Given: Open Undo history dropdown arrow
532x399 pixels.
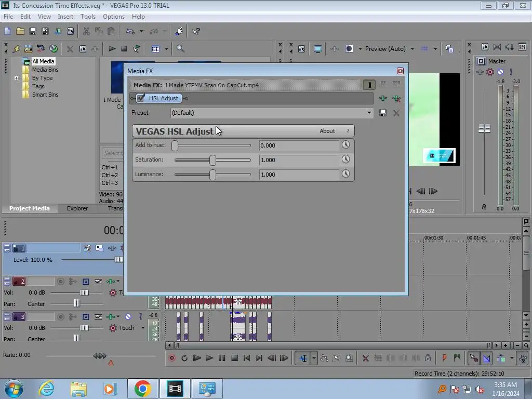Looking at the screenshot, I should 141,31.
